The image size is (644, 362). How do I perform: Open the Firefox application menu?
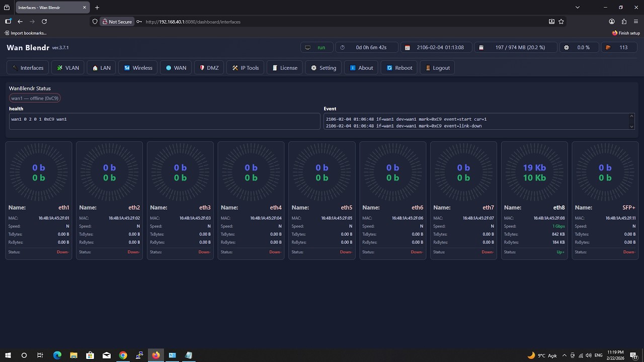636,22
